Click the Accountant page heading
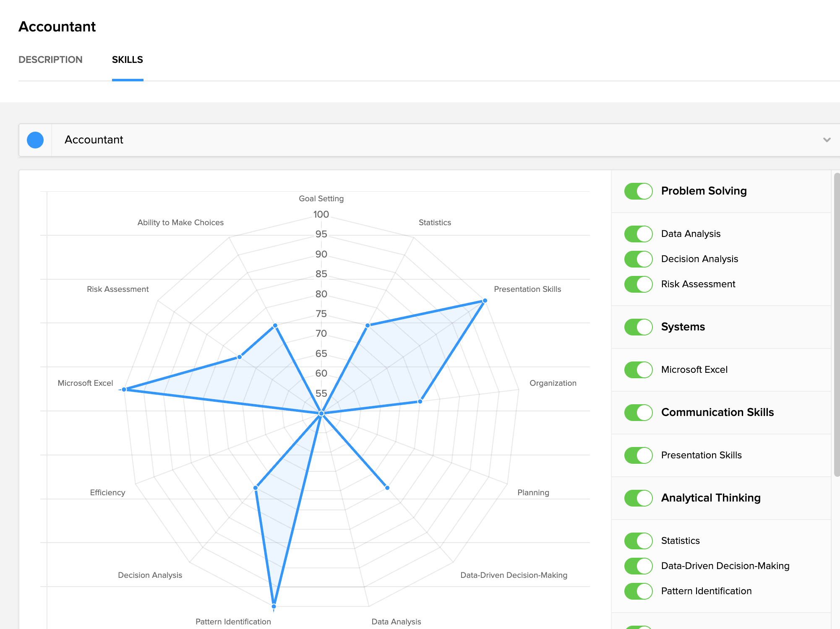 pos(57,26)
